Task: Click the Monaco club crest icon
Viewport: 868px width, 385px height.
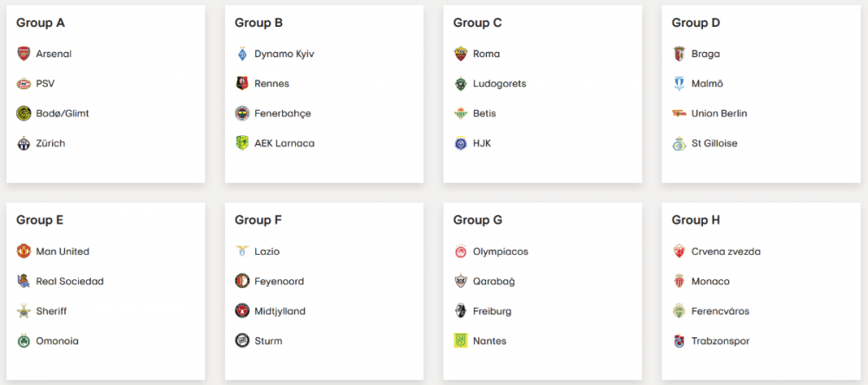Action: tap(680, 282)
